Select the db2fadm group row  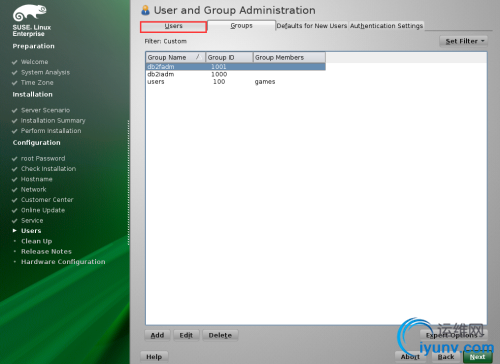click(x=235, y=67)
